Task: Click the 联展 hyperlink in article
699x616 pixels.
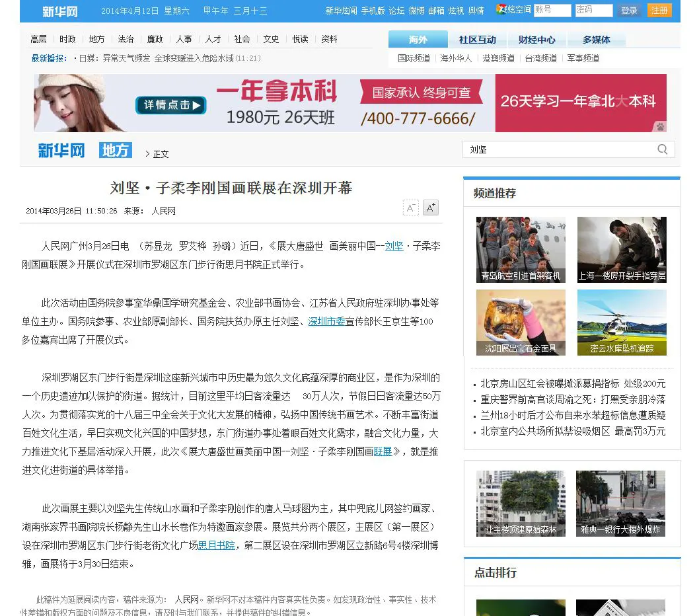Action: (383, 451)
